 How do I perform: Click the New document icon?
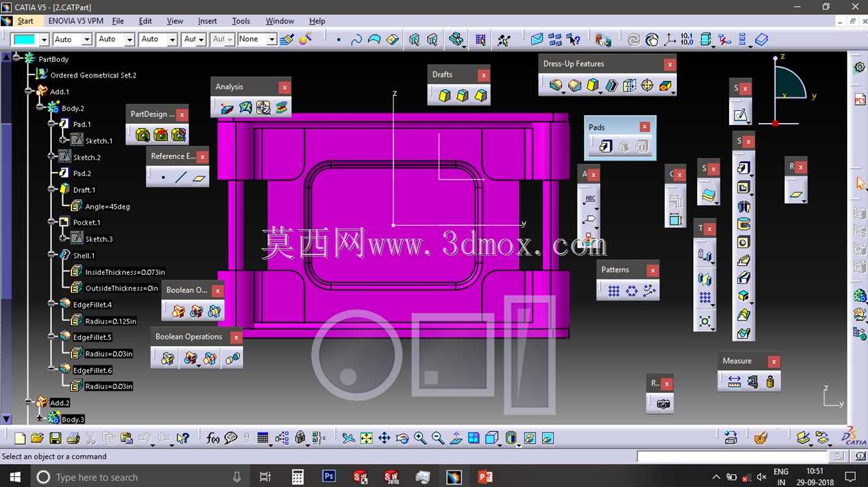click(20, 438)
